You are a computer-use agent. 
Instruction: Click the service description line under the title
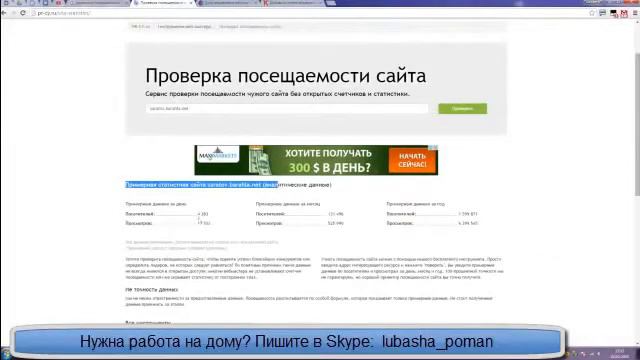(278, 94)
